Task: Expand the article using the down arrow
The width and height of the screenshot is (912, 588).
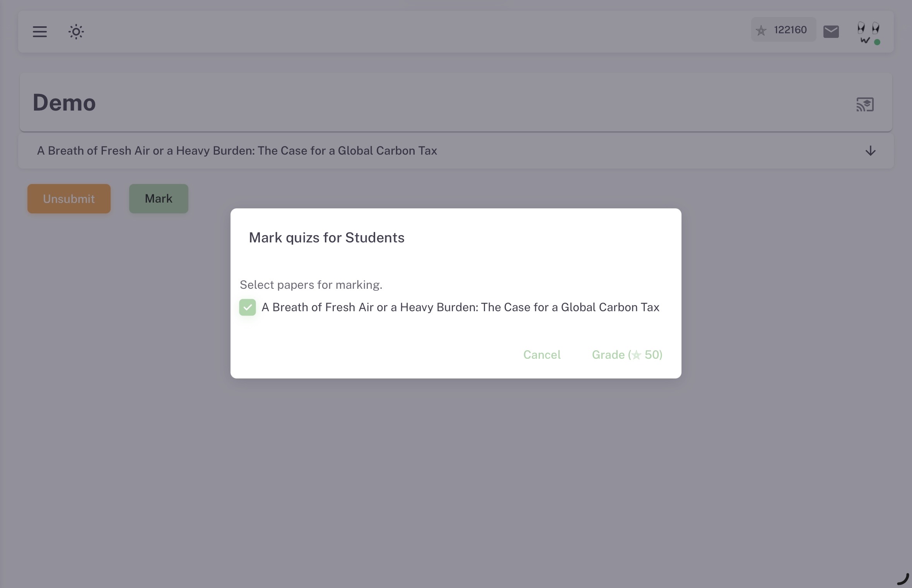Action: tap(870, 151)
